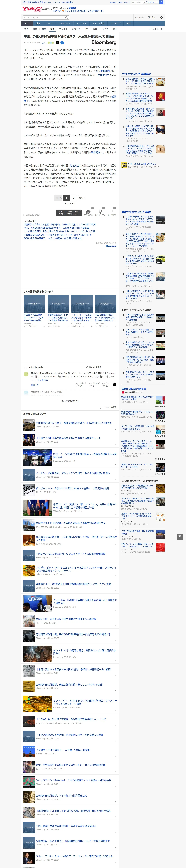Open the みんなの意見 navigation tab
186x868 pixels.
98,24
